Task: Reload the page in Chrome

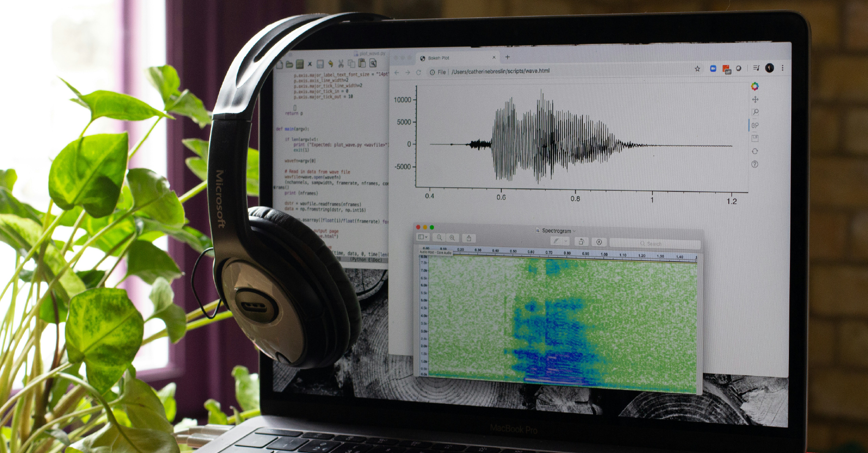Action: coord(418,72)
